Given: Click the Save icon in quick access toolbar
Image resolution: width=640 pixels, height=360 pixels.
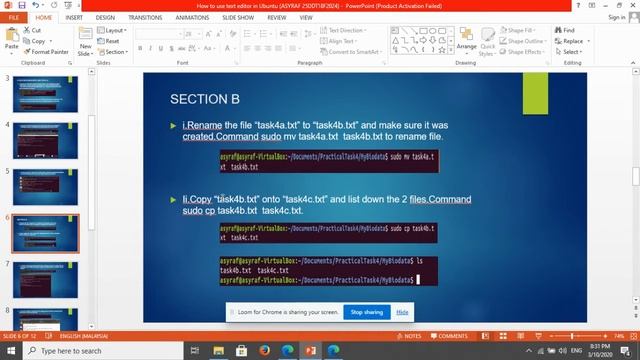Looking at the screenshot, I should tap(22, 5).
